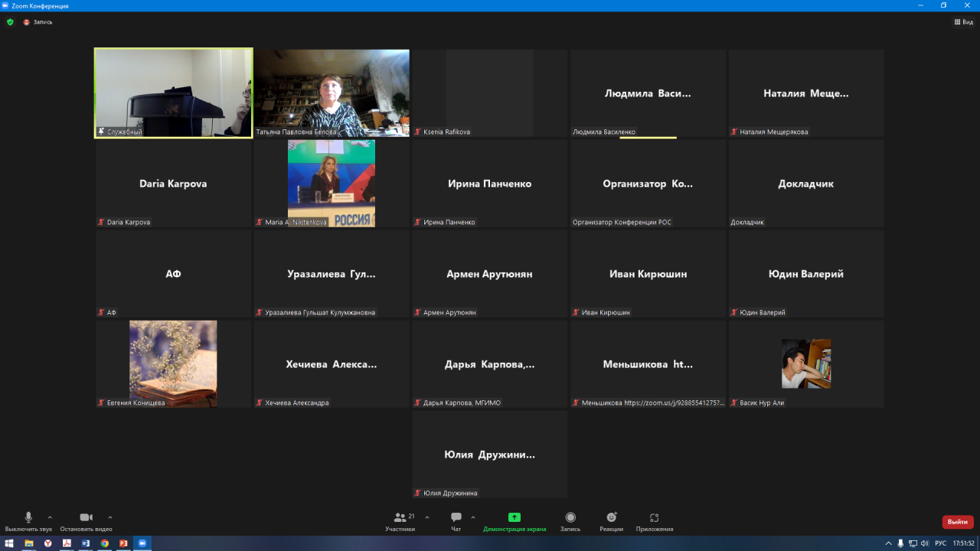Click the Запись recording indicator at top
The width and height of the screenshot is (980, 551).
[x=38, y=22]
